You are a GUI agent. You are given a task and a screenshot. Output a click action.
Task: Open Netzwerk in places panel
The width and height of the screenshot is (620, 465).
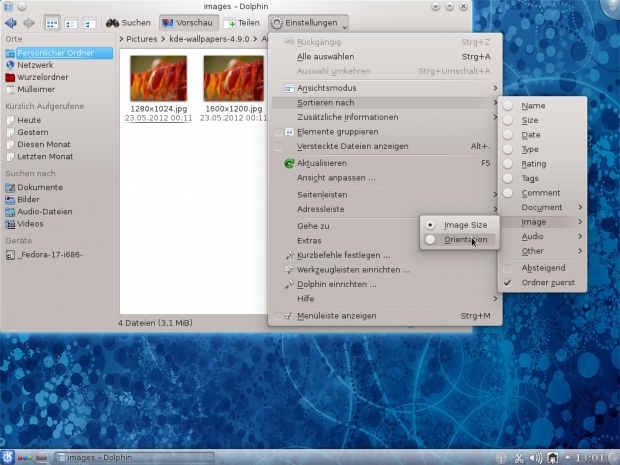pyautogui.click(x=36, y=63)
